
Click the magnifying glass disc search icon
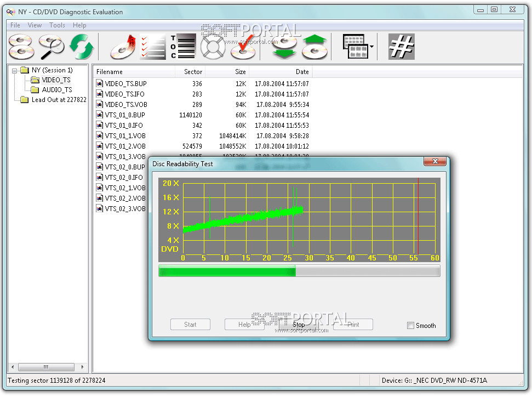[52, 47]
